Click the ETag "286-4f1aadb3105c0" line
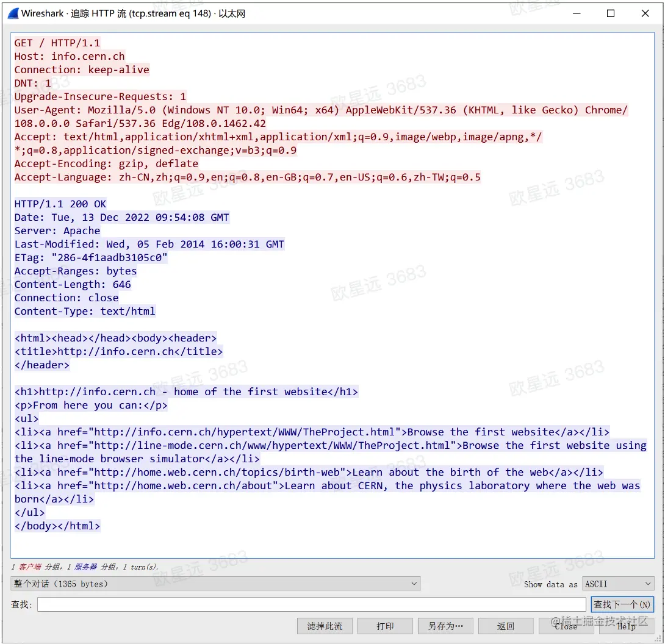665x644 pixels. click(x=91, y=258)
